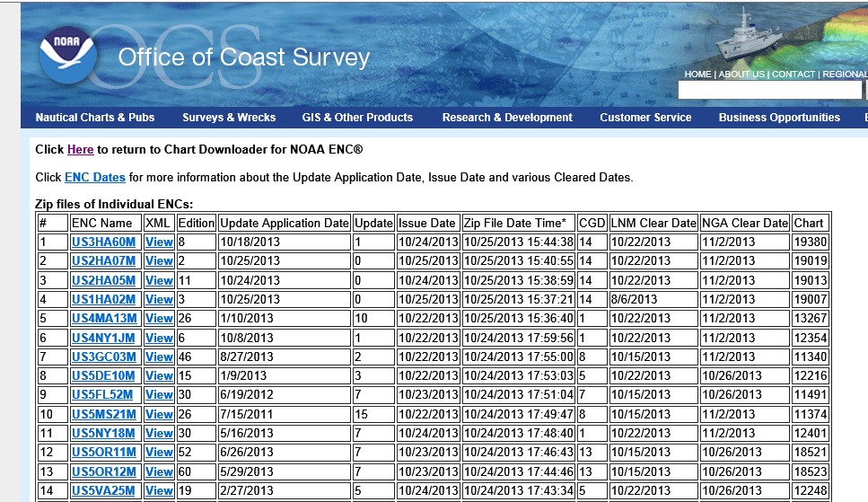This screenshot has height=502, width=868.
Task: Select chart number 18523 cell
Action: (x=811, y=471)
